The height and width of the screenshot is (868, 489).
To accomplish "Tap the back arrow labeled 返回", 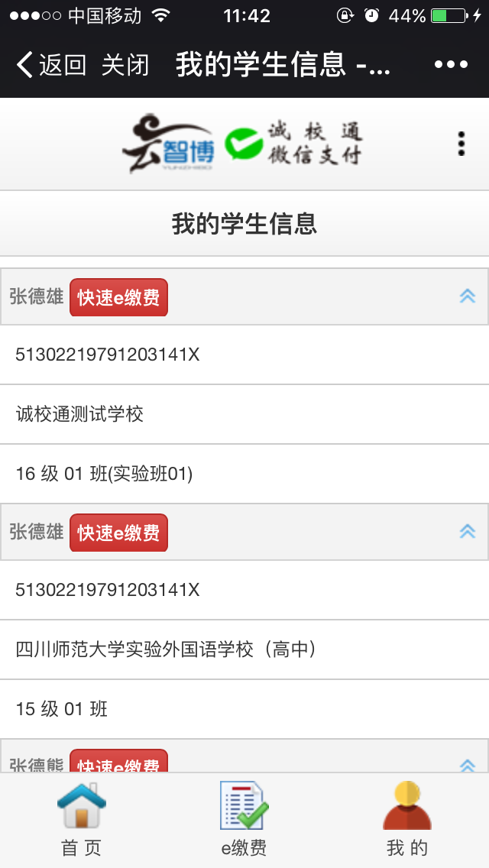I will click(51, 65).
